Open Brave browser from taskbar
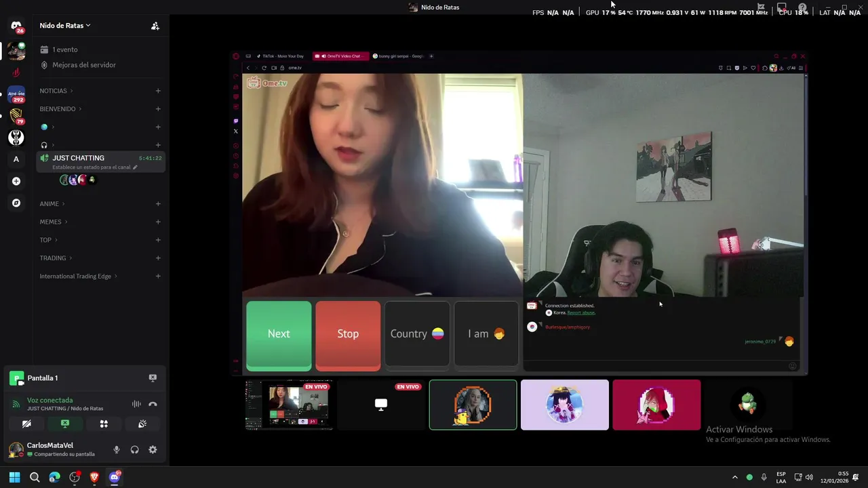Image resolution: width=868 pixels, height=488 pixels. [94, 477]
